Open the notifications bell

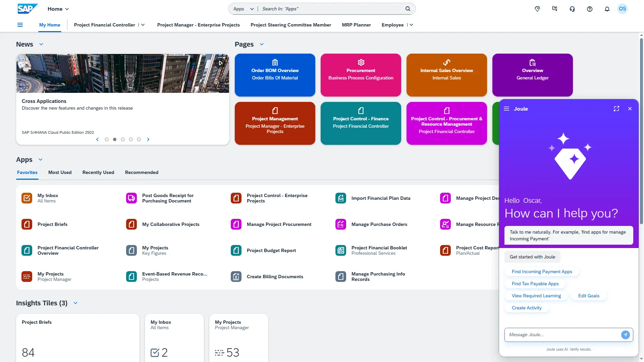point(607,9)
